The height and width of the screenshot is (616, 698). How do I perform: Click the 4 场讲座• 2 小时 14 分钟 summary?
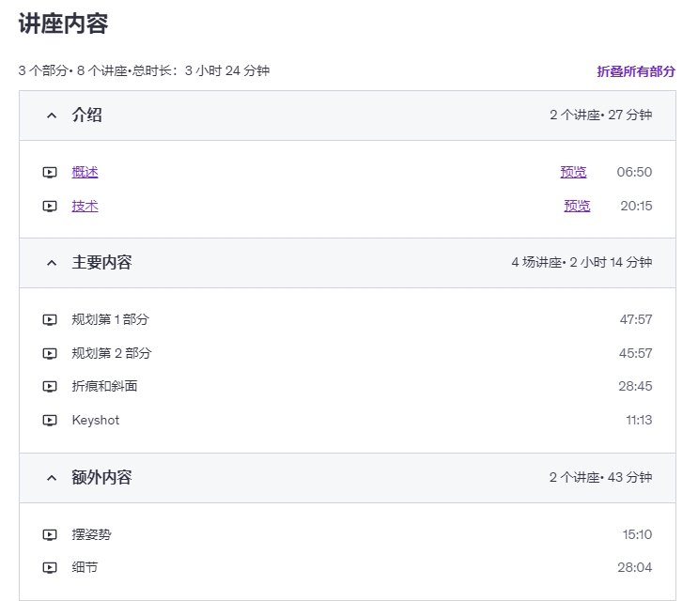pos(582,263)
